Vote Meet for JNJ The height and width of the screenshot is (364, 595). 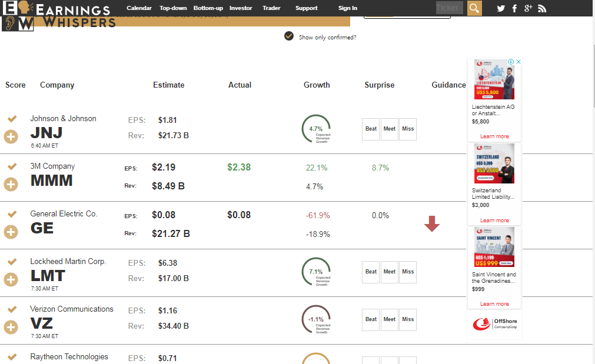tap(390, 129)
